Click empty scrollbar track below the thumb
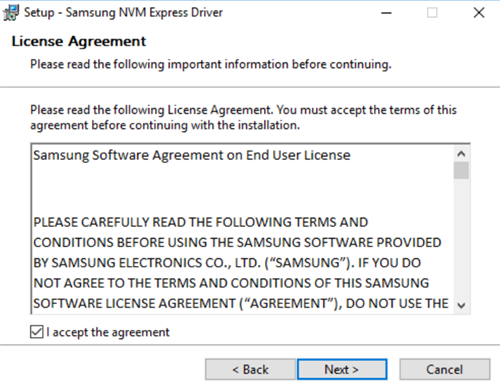500x391 pixels. coord(461,238)
